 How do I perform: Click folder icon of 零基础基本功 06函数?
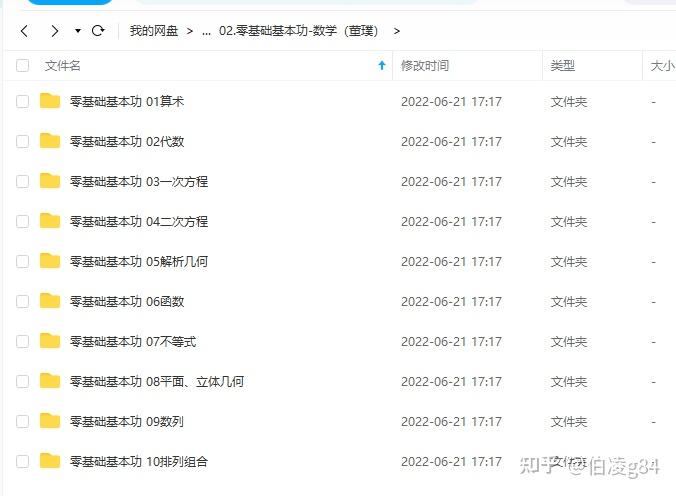point(50,301)
